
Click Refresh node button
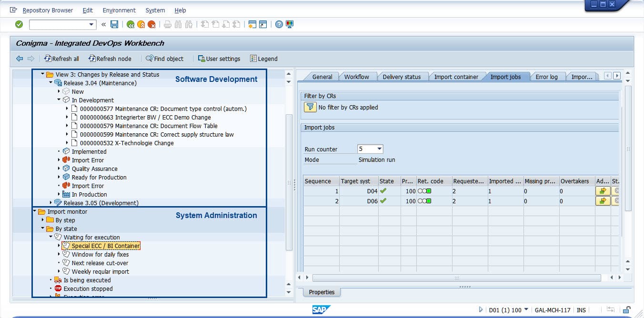pos(110,59)
